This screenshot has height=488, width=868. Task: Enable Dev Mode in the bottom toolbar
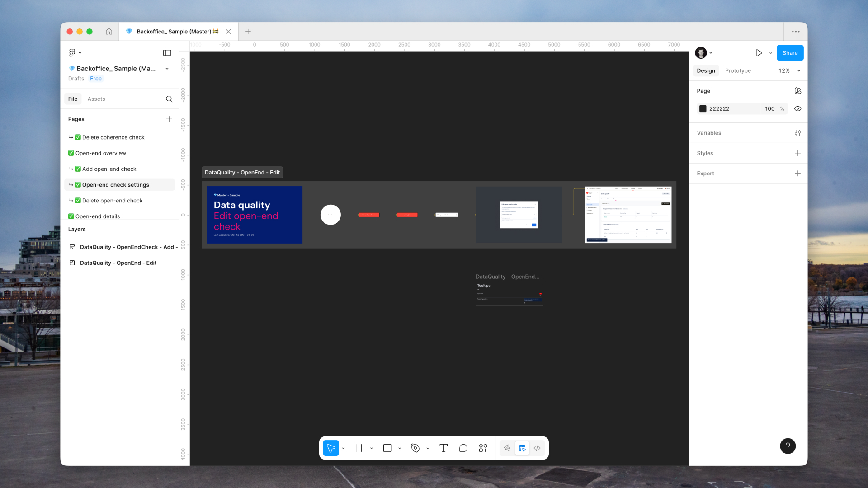click(x=522, y=448)
